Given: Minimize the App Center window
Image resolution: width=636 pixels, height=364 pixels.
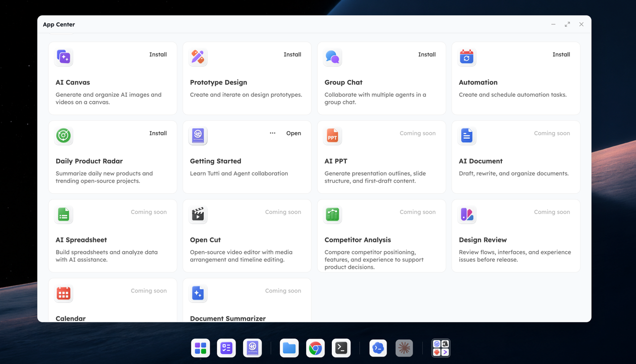Looking at the screenshot, I should coord(554,24).
